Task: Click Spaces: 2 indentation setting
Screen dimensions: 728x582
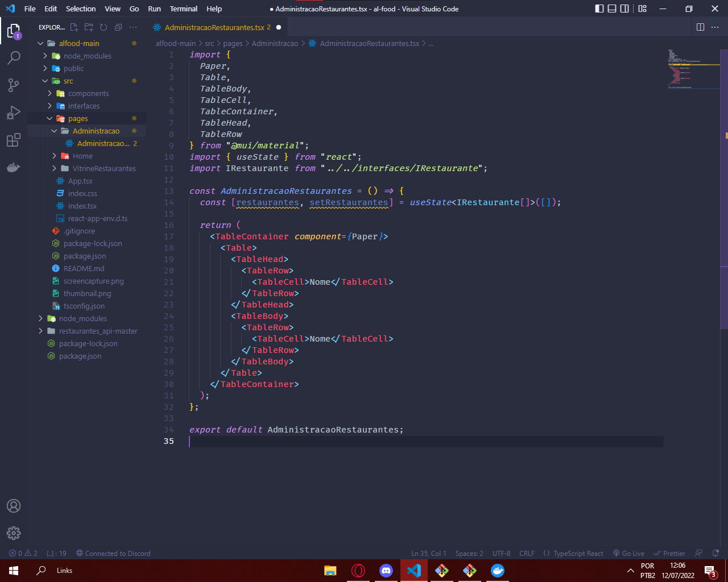Action: coord(469,553)
